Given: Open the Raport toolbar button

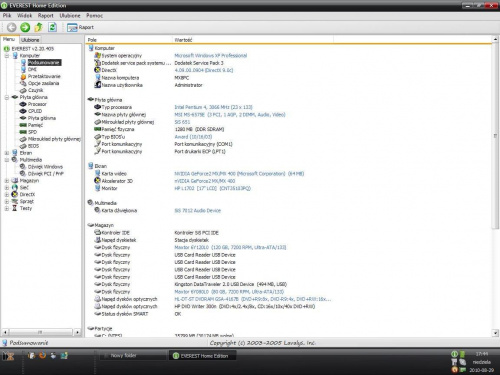Looking at the screenshot, I should tap(80, 27).
